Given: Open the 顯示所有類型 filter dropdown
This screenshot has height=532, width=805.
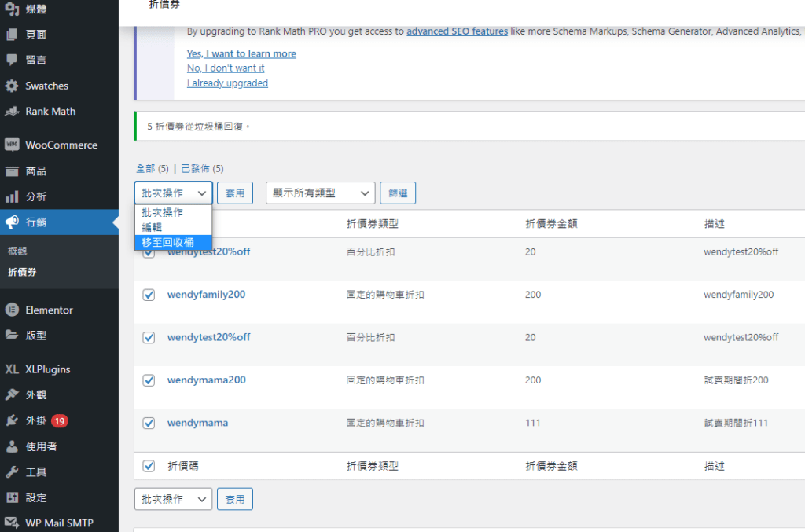Looking at the screenshot, I should click(x=320, y=193).
